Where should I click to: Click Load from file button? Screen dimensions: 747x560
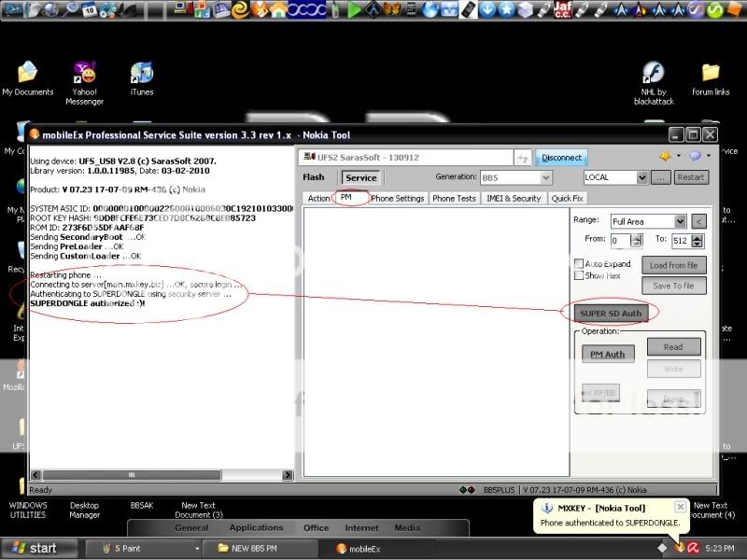(673, 265)
